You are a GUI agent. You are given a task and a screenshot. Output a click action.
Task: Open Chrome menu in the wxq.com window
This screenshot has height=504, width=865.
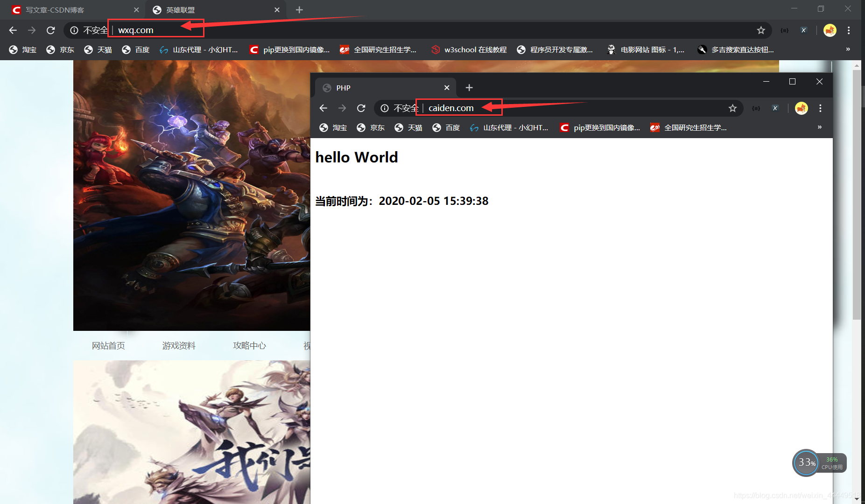tap(849, 30)
